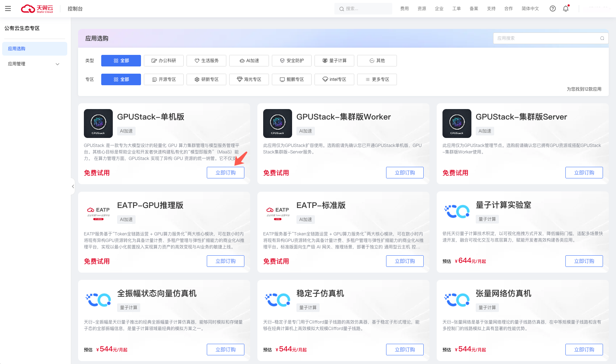Image resolution: width=616 pixels, height=364 pixels.
Task: Open the 张量网络仿真机 title
Action: (x=504, y=293)
